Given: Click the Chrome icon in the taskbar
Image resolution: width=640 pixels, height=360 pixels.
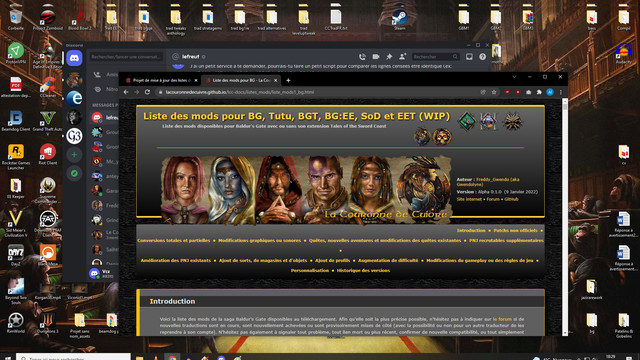Looking at the screenshot, I should click(x=173, y=358).
